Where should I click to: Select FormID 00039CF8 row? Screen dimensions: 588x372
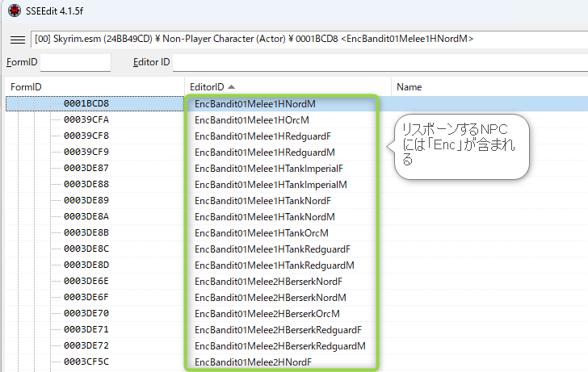click(x=86, y=136)
